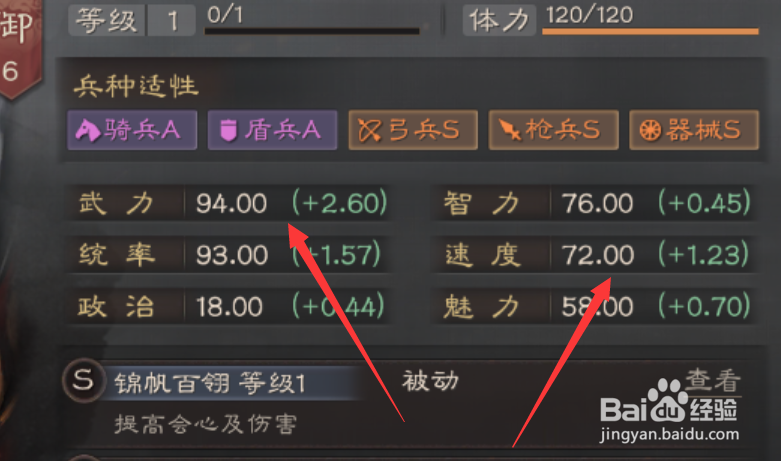Click the 被动 passive skill type label

pyautogui.click(x=430, y=381)
